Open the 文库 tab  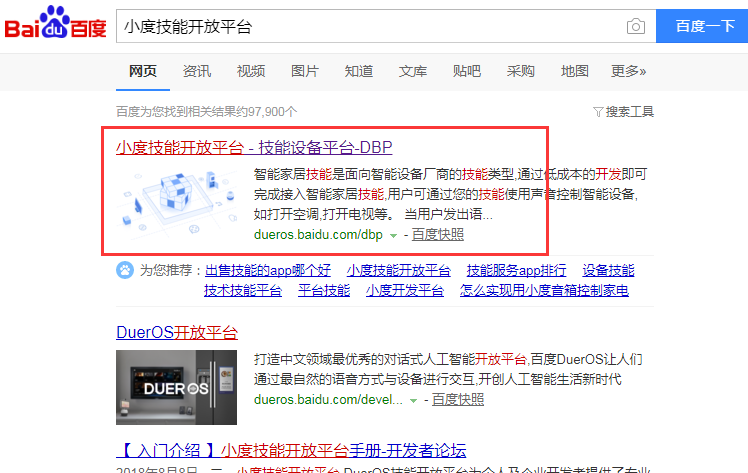413,71
